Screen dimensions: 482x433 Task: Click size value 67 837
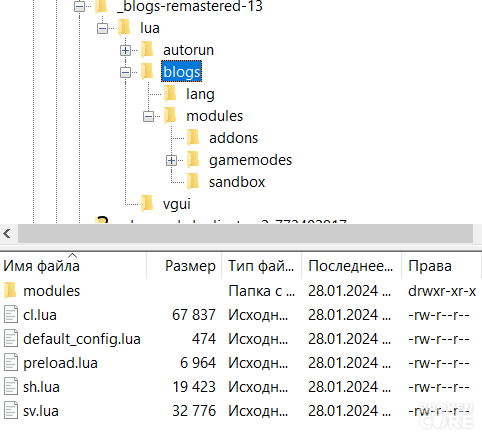[194, 315]
